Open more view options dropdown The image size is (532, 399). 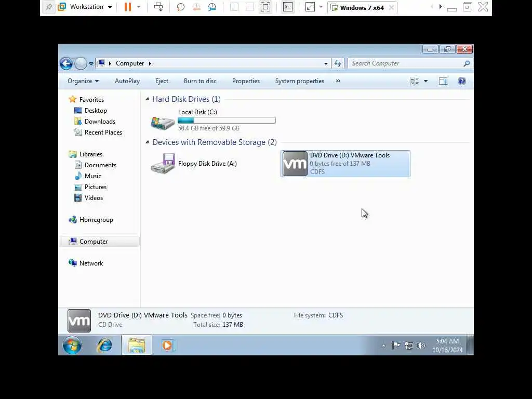[x=426, y=81]
